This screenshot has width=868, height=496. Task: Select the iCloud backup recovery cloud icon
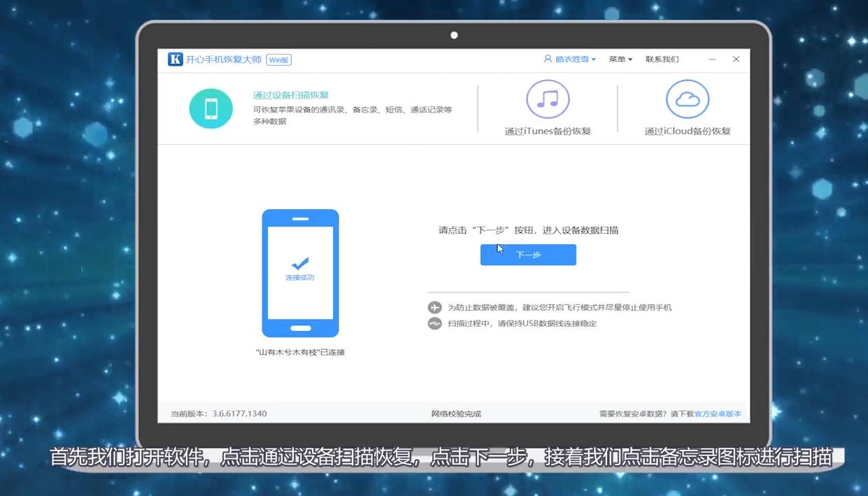coord(688,99)
